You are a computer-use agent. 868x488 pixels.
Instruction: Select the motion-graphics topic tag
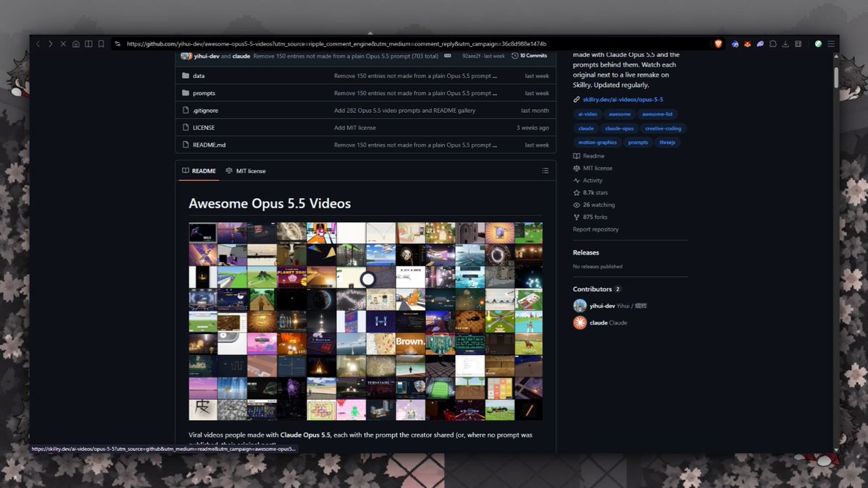pyautogui.click(x=597, y=142)
